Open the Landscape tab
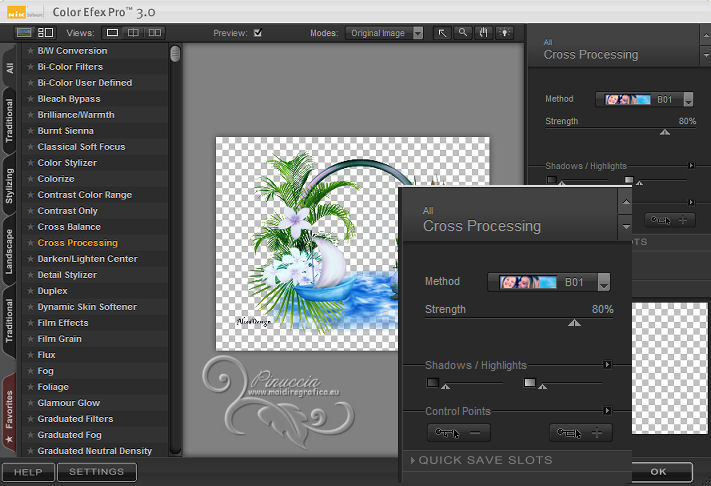 point(10,251)
